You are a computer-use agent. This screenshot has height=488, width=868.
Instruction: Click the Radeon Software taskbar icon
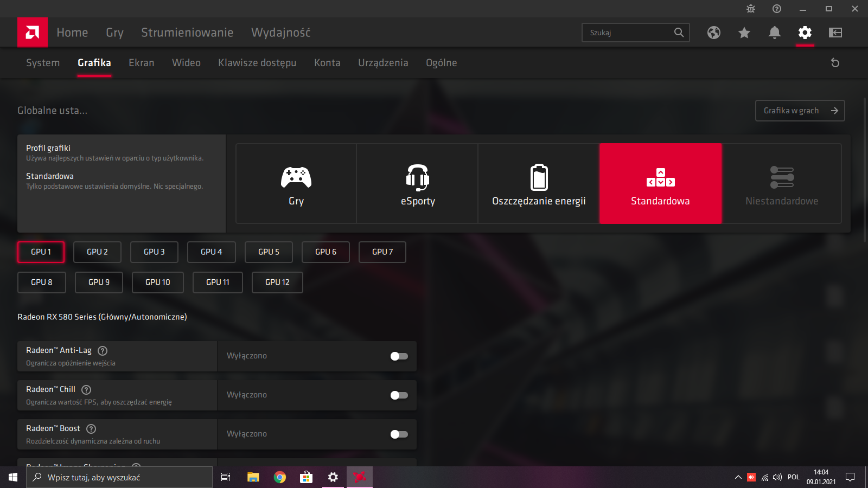click(360, 477)
